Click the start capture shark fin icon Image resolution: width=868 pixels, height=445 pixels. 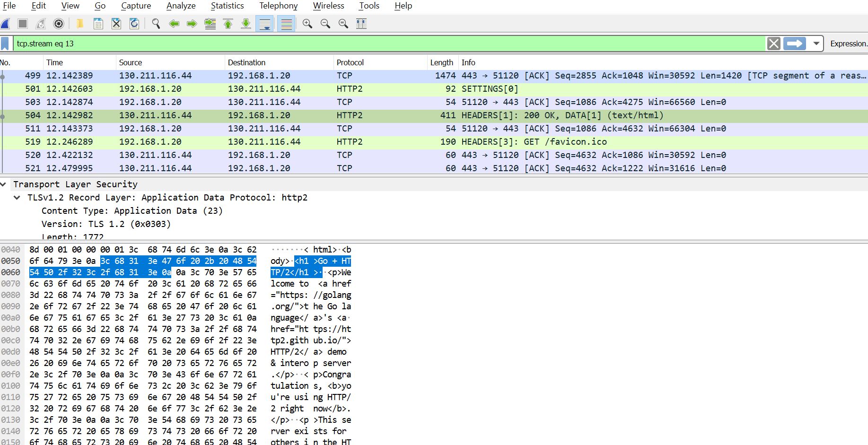pyautogui.click(x=6, y=24)
